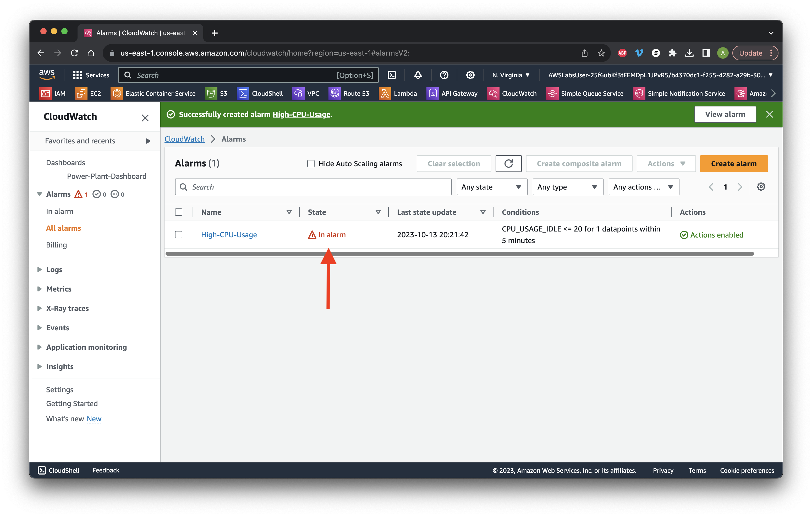Open the help question mark icon
The height and width of the screenshot is (517, 812).
(444, 75)
